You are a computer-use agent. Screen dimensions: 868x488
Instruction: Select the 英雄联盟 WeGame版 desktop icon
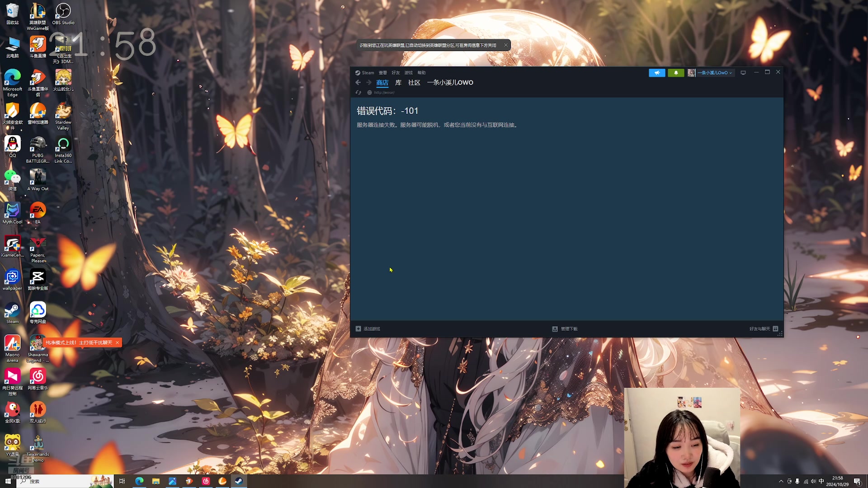pyautogui.click(x=38, y=17)
